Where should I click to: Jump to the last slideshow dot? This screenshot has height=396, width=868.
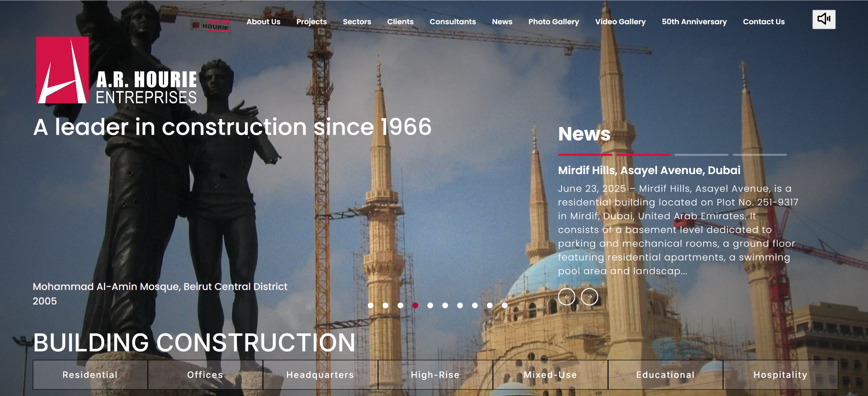504,305
